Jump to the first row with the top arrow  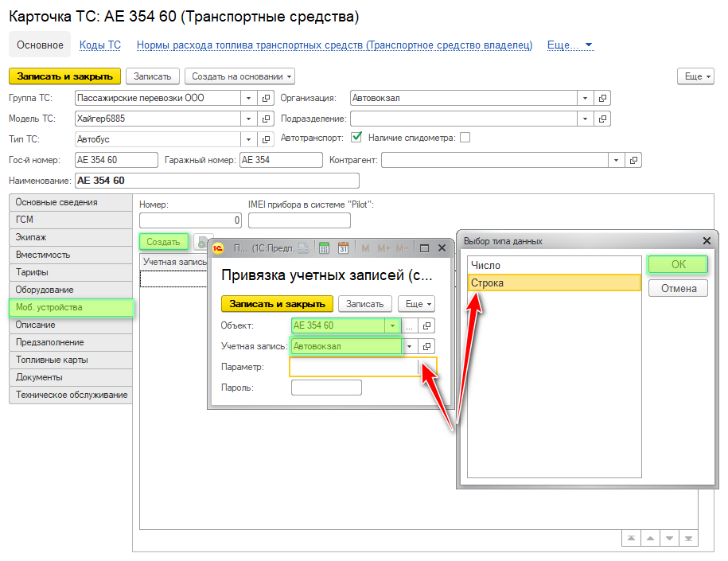(x=630, y=539)
